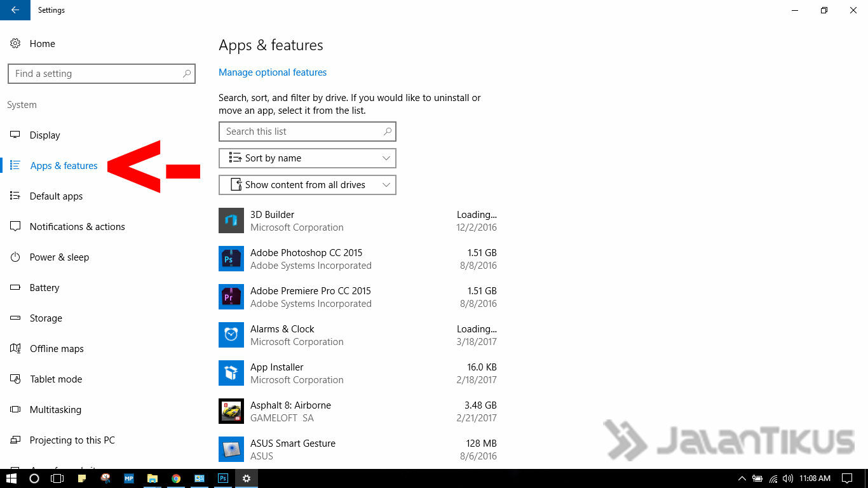Click the Asphalt 8: Airborne game icon
Viewport: 868px width, 488px height.
pos(231,411)
